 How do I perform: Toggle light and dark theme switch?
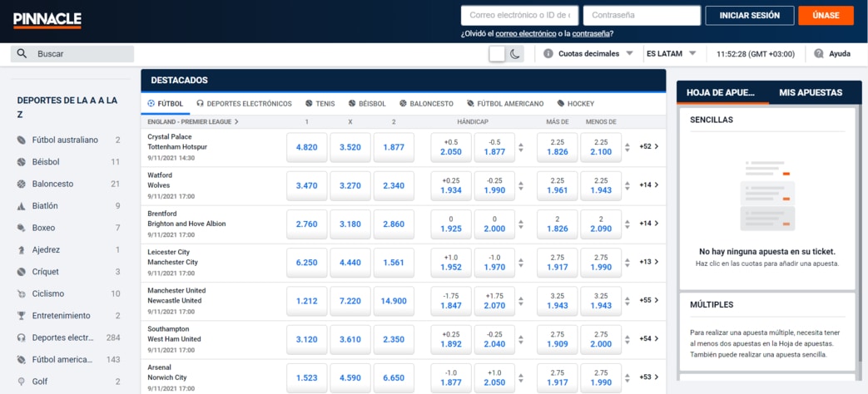pos(506,54)
